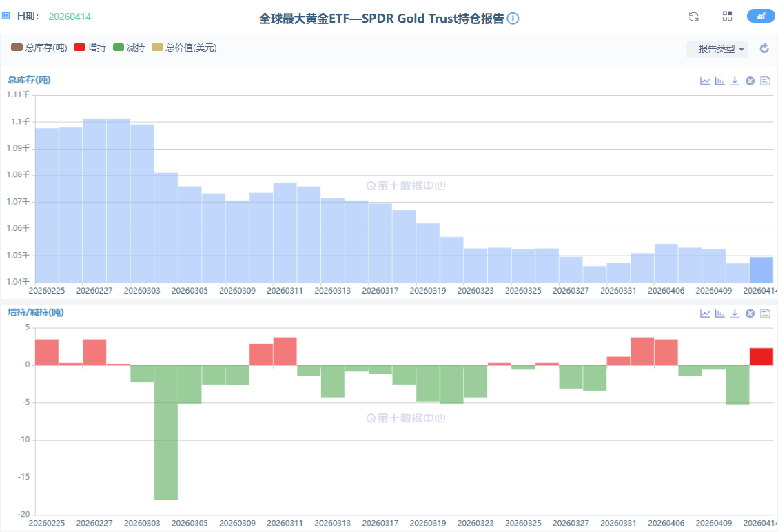Click the 1.1千 y-axis label

pos(21,121)
